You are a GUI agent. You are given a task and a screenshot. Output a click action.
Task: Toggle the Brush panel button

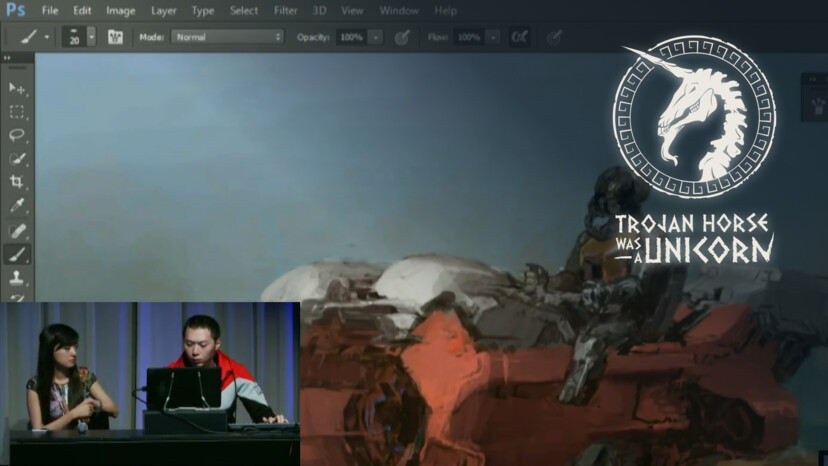[x=115, y=37]
